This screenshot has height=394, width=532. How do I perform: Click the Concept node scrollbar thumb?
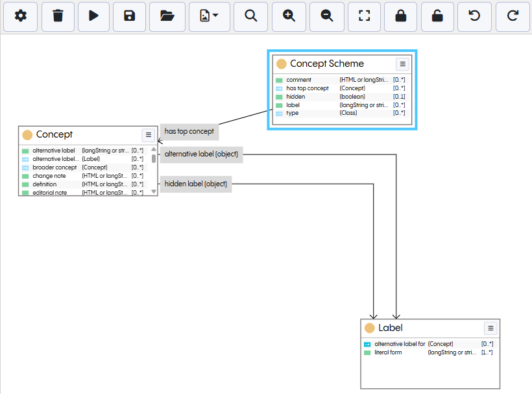154,158
